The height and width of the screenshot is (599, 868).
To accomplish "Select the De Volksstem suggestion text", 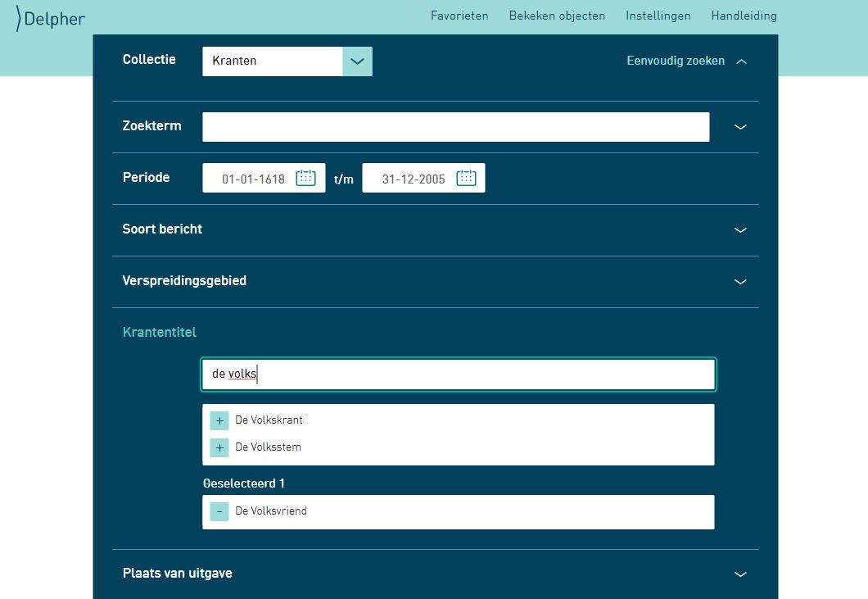I will click(268, 447).
